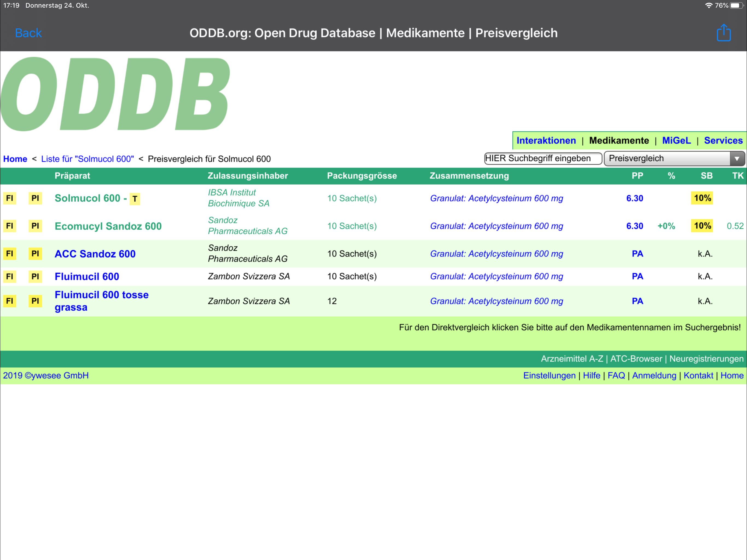Open PI badge for ACC Sandoz 600
This screenshot has width=747, height=560.
35,253
